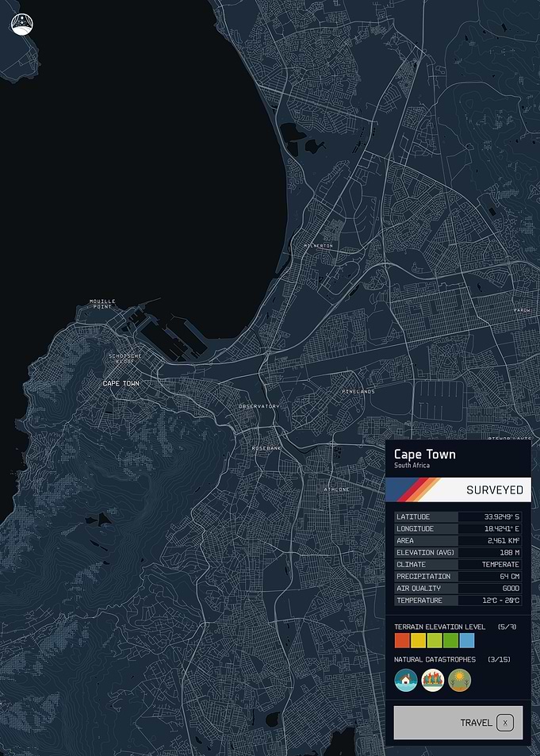Pick the dark green elevation swatch
Image resolution: width=540 pixels, height=756 pixels.
[451, 640]
